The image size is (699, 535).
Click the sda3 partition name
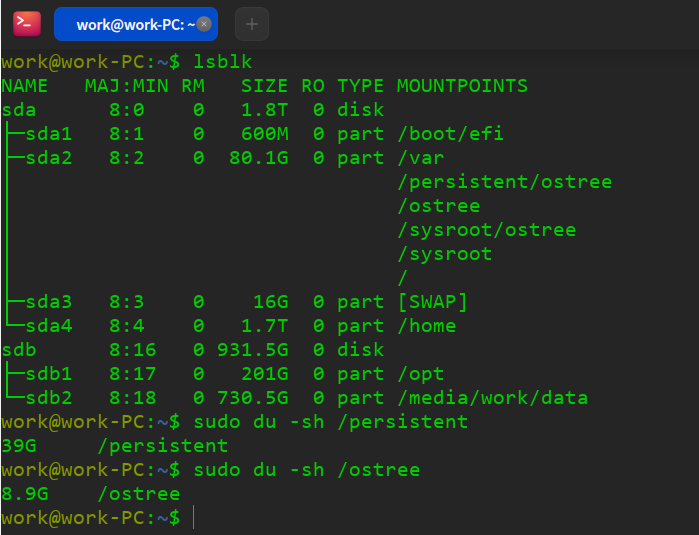[49, 302]
